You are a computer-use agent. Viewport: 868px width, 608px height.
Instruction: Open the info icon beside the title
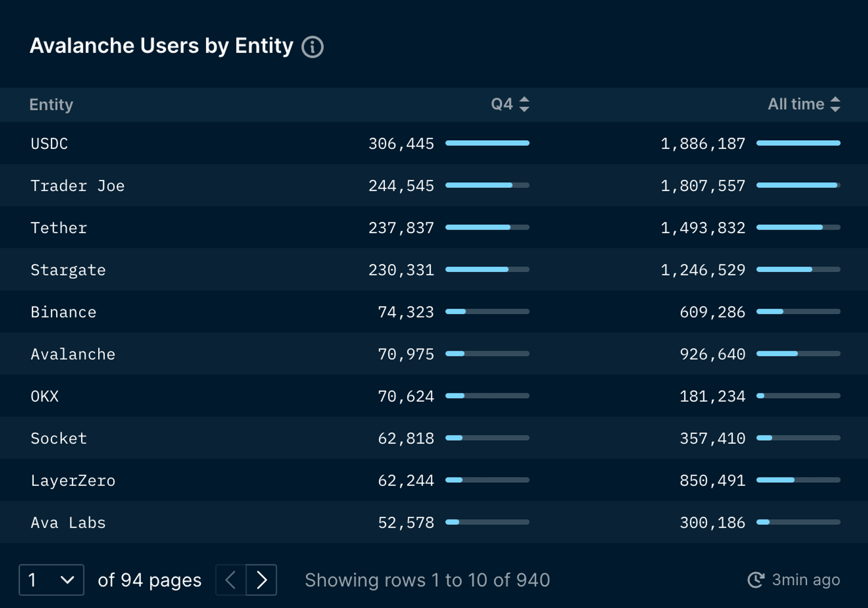pyautogui.click(x=312, y=47)
